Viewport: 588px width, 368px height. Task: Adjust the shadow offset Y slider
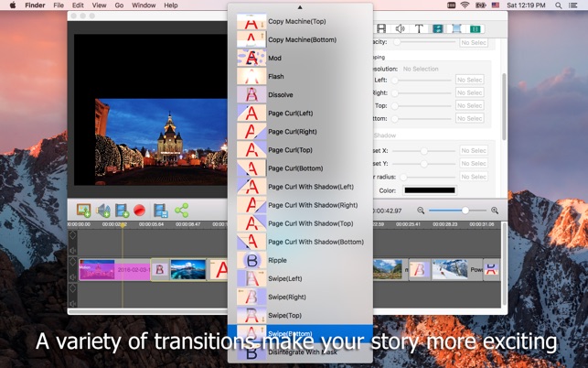click(423, 164)
